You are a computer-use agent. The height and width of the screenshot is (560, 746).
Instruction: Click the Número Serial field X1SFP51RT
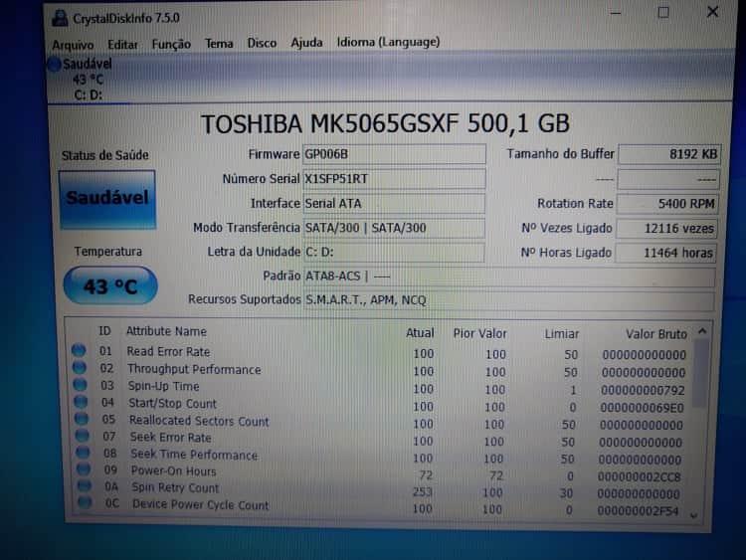click(395, 179)
